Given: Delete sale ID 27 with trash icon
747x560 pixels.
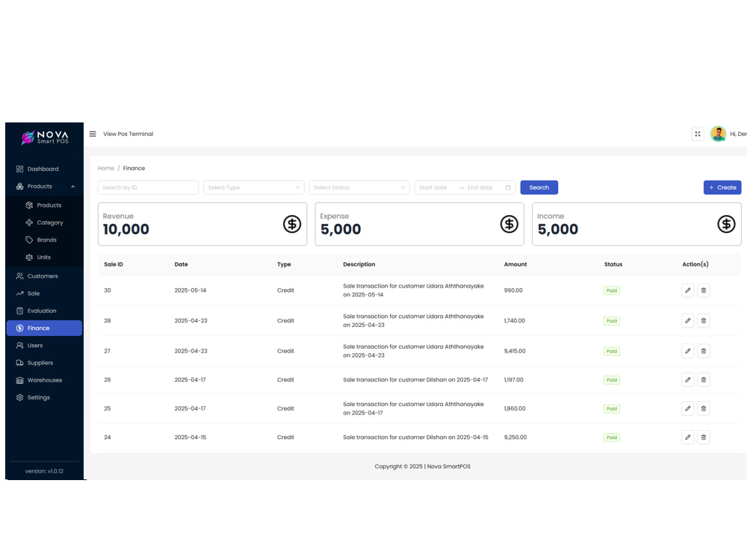Looking at the screenshot, I should click(x=704, y=352).
